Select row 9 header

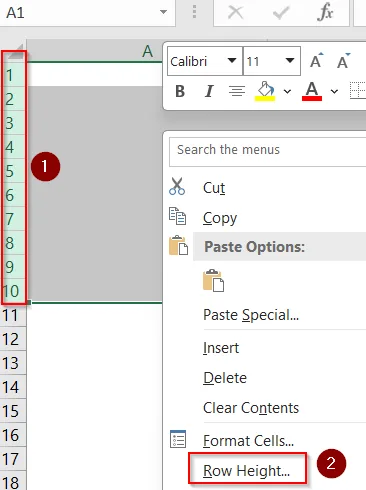(13, 267)
